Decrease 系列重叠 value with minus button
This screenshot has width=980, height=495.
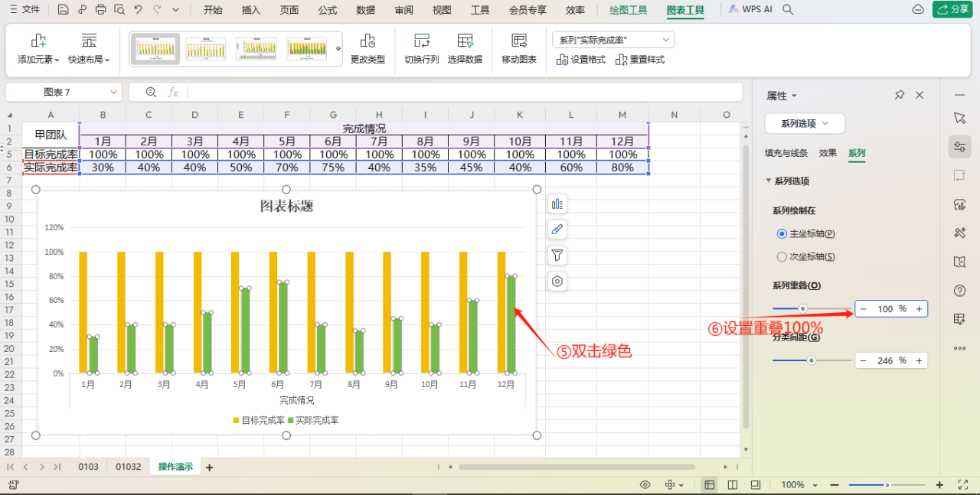click(864, 309)
